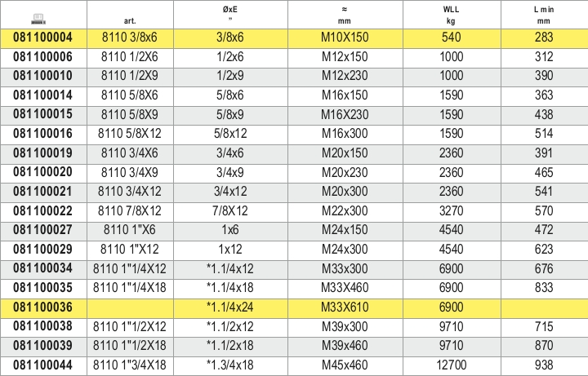Image resolution: width=588 pixels, height=376 pixels.
Task: Open product code 081100036
Action: point(42,307)
